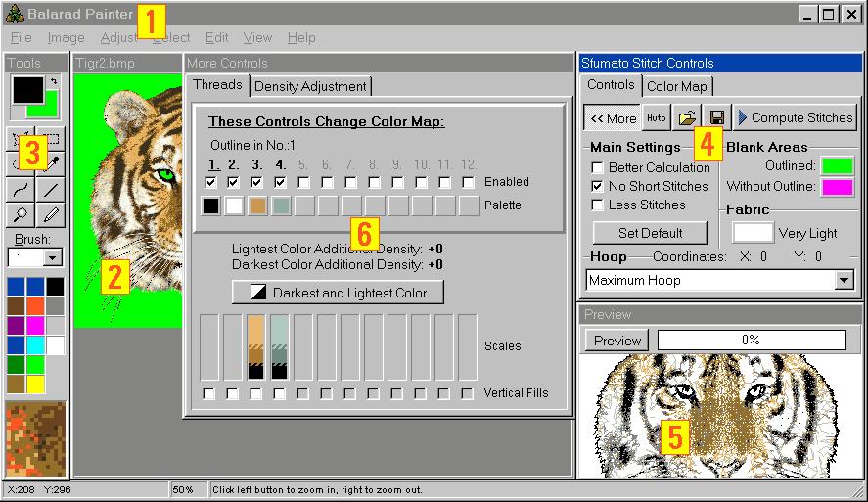Choose the curve drawing tool

tap(21, 190)
